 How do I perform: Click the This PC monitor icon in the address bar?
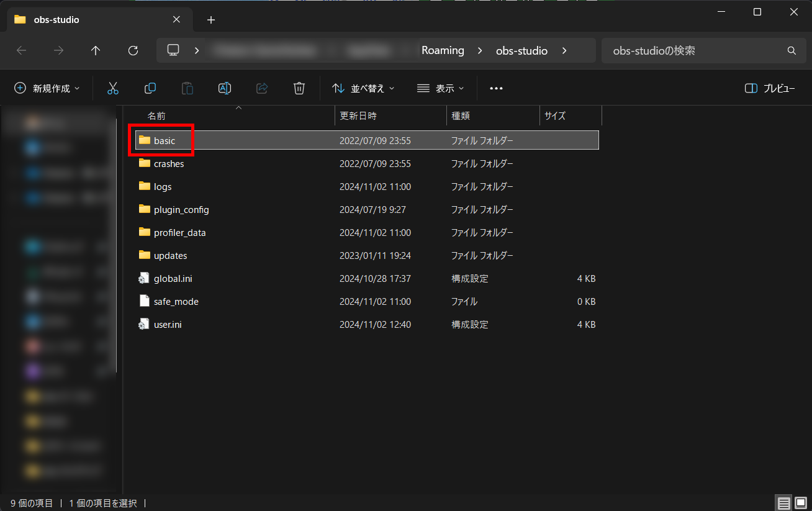point(173,50)
